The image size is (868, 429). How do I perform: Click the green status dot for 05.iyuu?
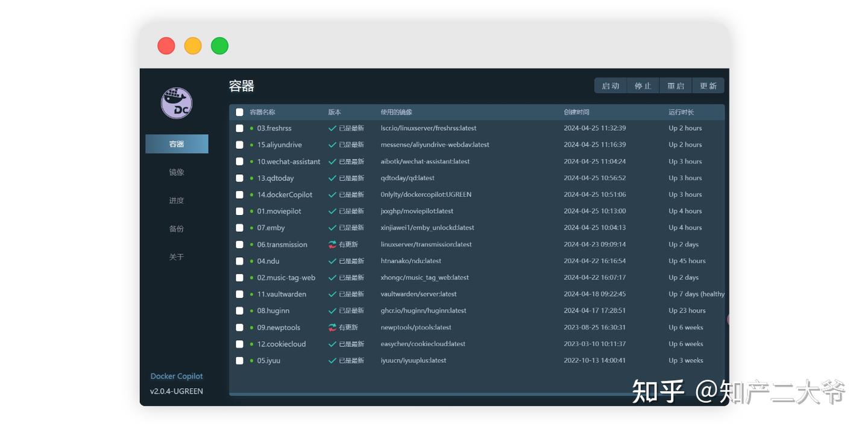252,360
